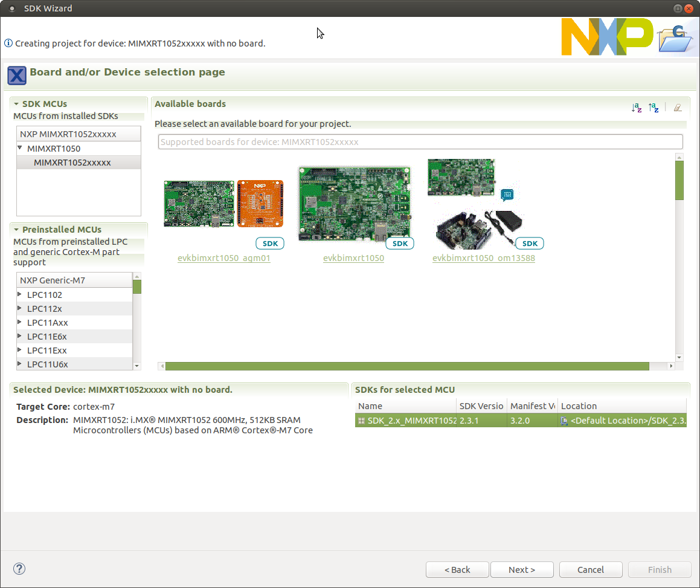Screen dimensions: 700x588
Task: Click the boards horizontal scrollbar
Action: coord(407,366)
